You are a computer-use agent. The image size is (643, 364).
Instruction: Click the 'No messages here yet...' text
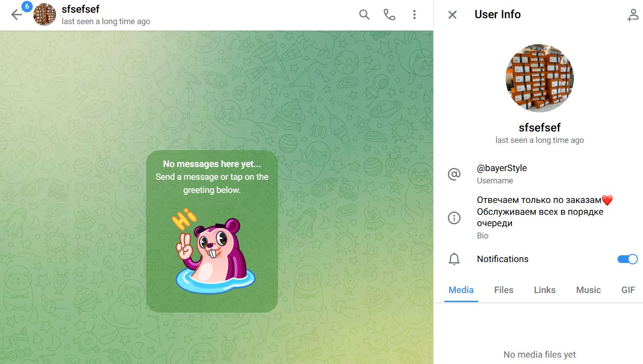(x=212, y=164)
